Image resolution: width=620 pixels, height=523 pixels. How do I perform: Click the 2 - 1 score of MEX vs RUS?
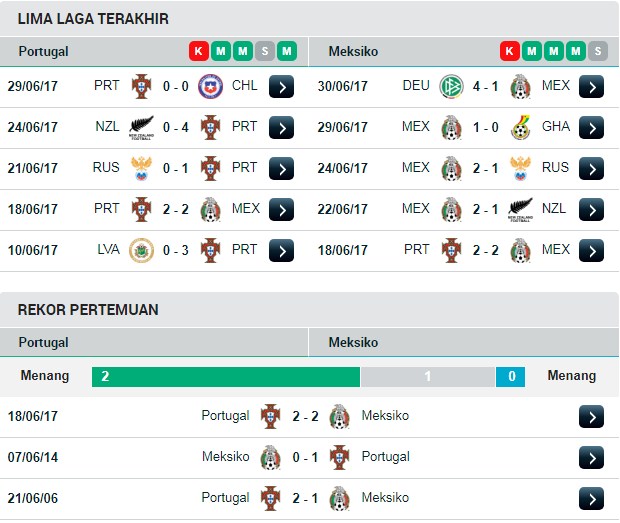pos(485,168)
